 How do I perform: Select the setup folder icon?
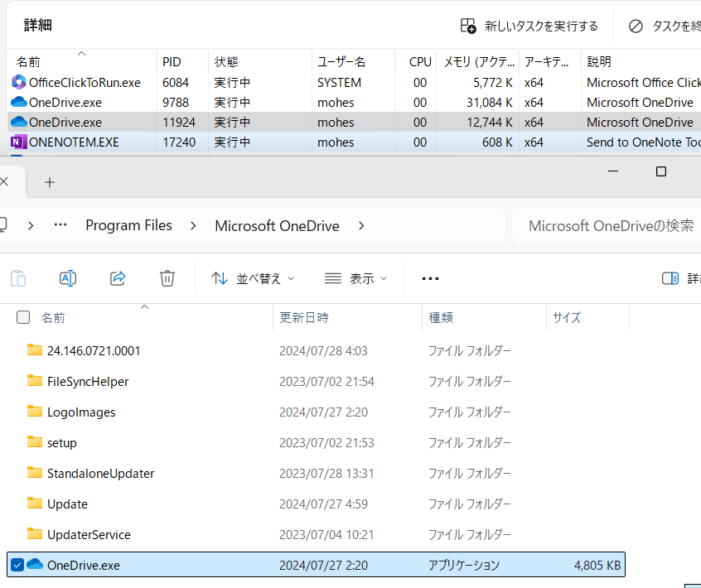click(35, 442)
